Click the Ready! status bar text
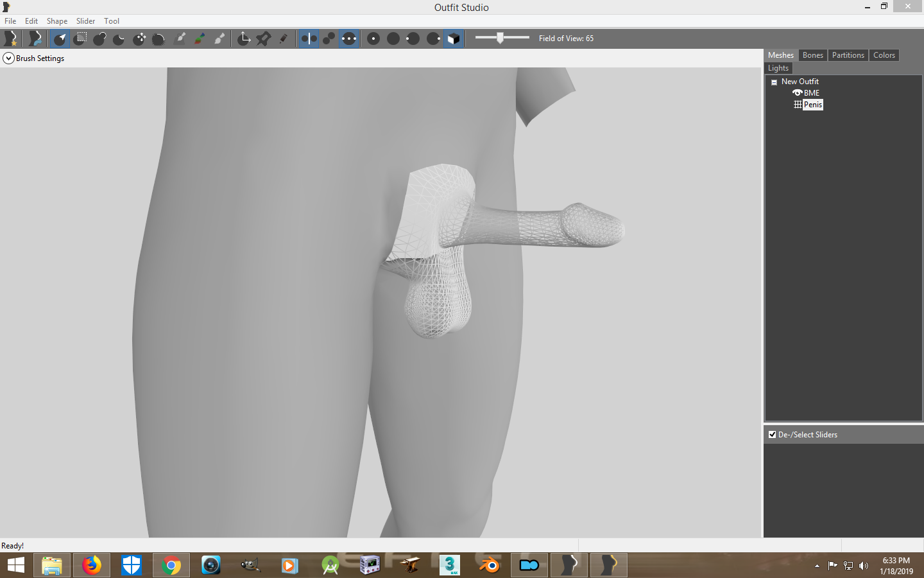The image size is (924, 578). coord(13,546)
